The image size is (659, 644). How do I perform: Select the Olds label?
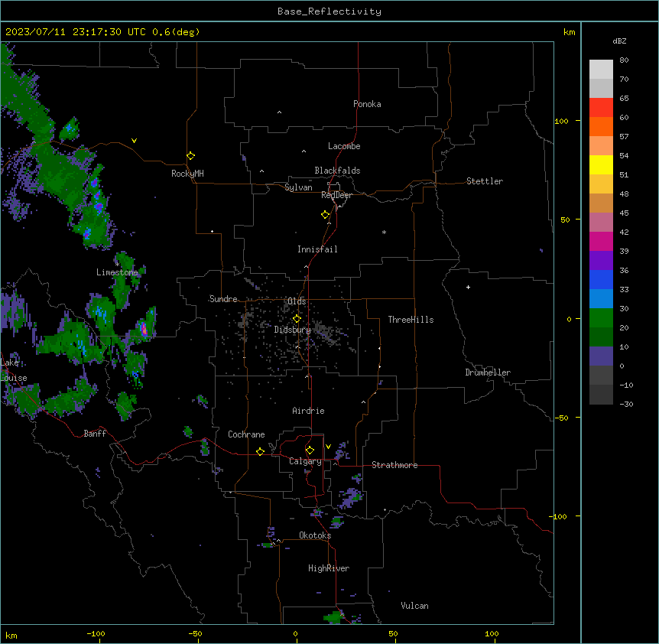297,301
